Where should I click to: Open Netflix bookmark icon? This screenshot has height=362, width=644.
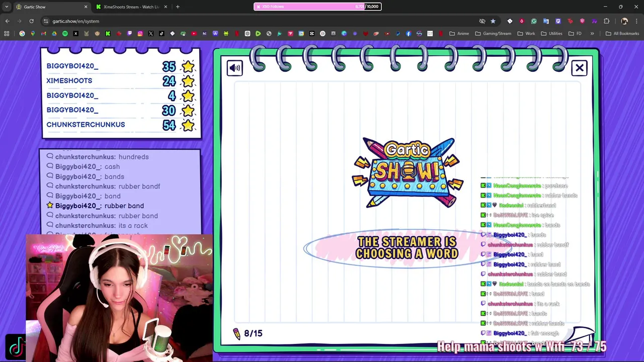tap(236, 34)
